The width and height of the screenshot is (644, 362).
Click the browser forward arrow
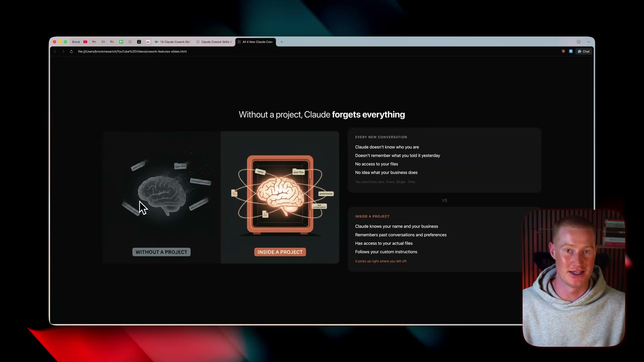click(x=63, y=52)
